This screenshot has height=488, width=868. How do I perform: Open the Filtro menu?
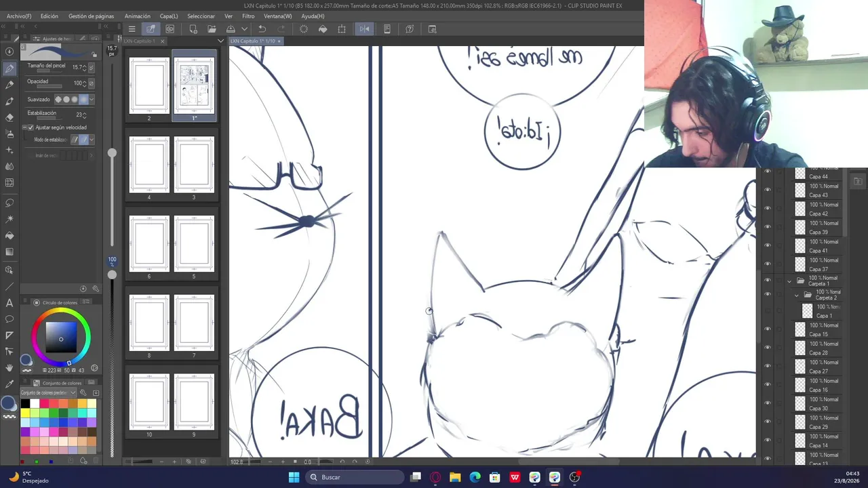(x=248, y=16)
